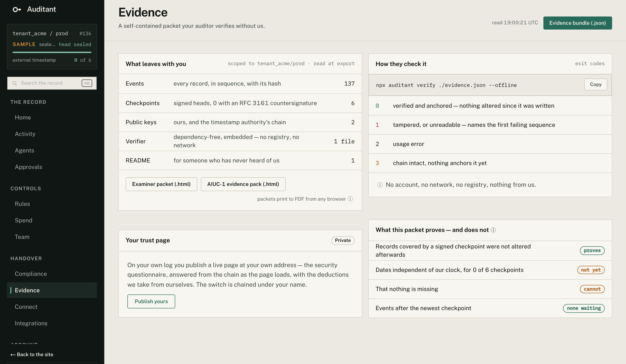
Task: Copy the npx auditant verify command
Action: tap(596, 84)
